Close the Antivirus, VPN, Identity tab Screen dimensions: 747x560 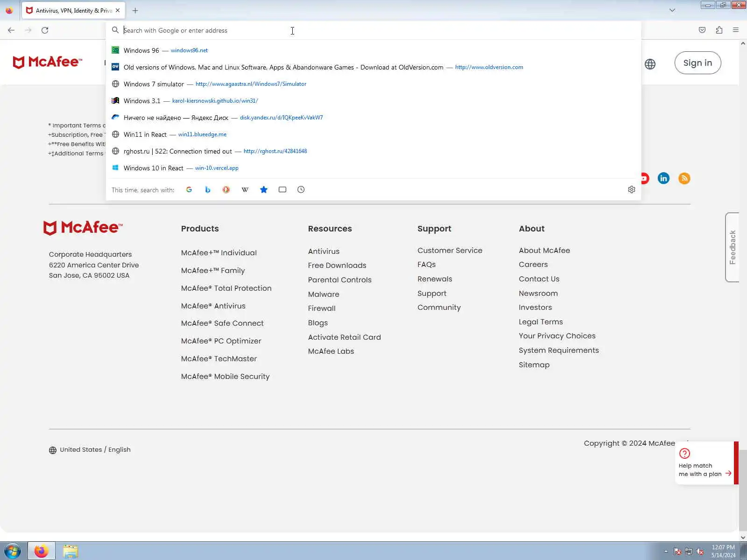click(x=118, y=10)
